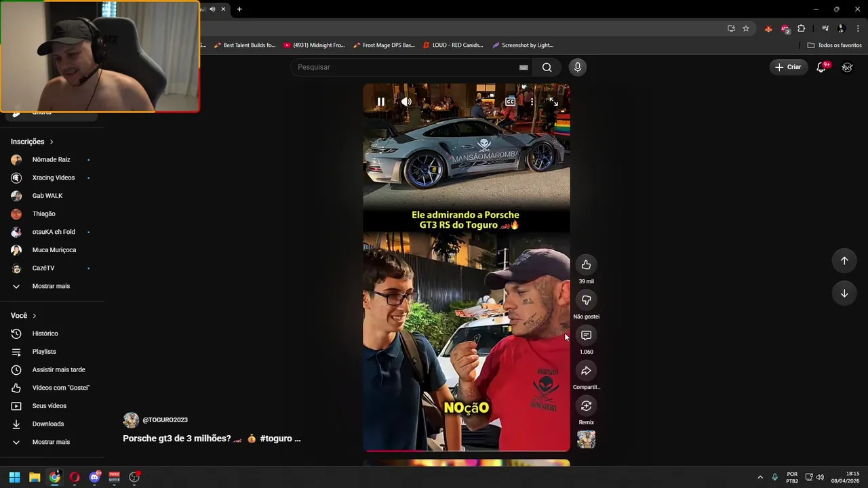Open the Windows Start menu
868x488 pixels.
[14, 477]
